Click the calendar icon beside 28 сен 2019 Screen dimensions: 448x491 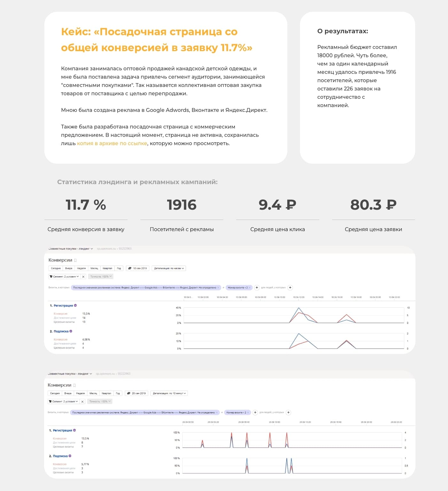[x=129, y=393]
